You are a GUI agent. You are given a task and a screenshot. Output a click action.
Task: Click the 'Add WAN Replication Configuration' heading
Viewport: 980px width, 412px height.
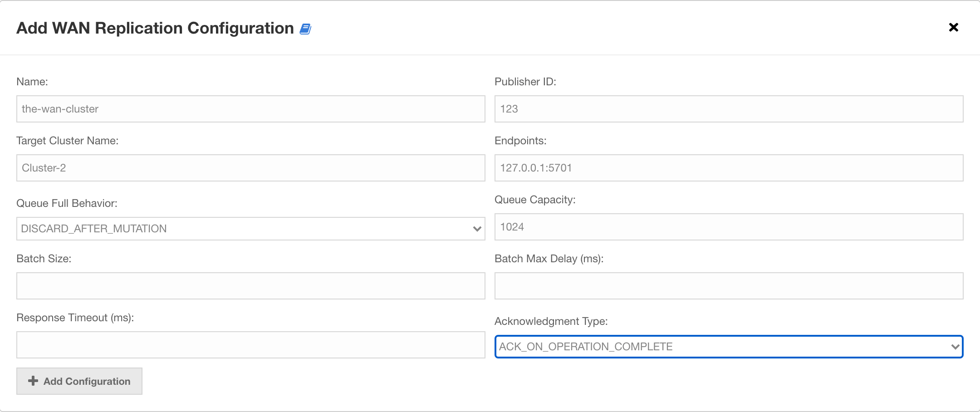pos(155,28)
